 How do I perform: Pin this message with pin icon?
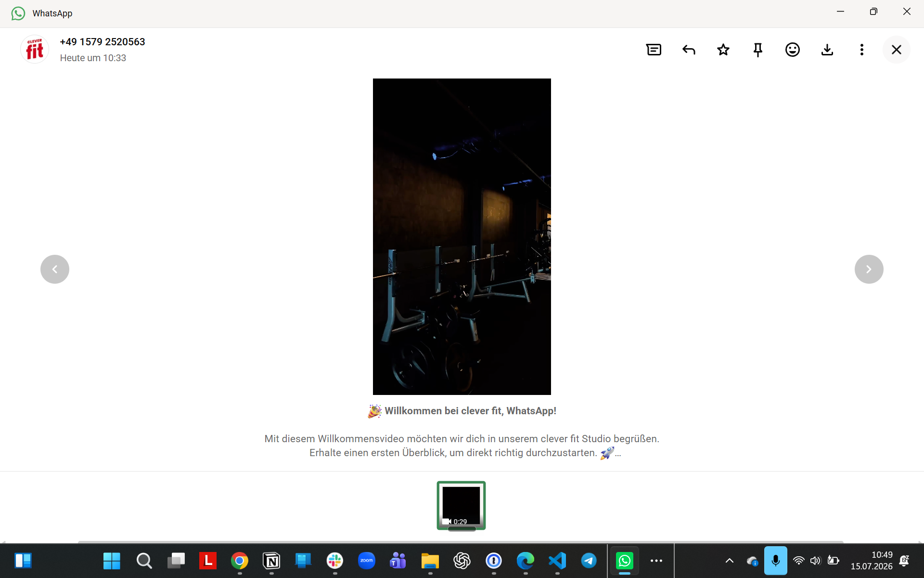[x=758, y=50]
